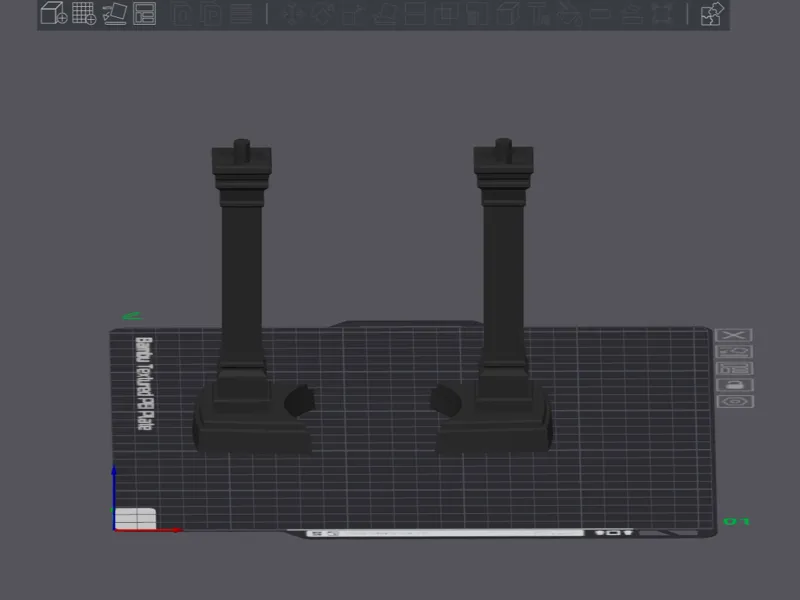
Task: Activate the Measure tool
Action: 600,14
